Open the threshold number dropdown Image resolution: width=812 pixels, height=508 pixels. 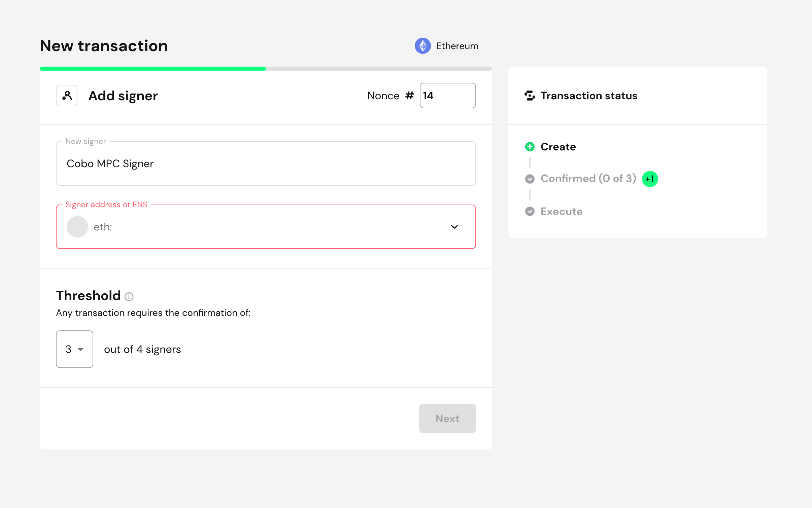coord(74,349)
